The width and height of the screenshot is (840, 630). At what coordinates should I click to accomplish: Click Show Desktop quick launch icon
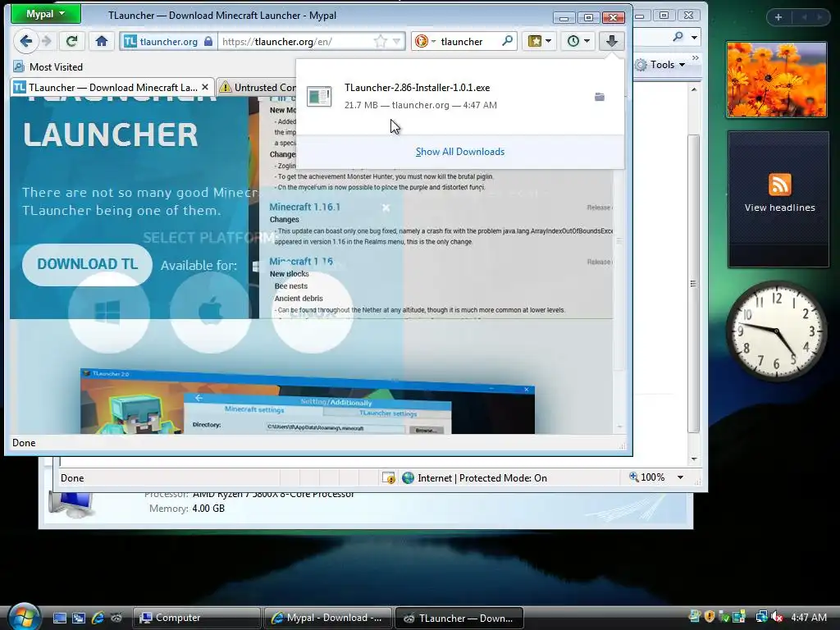[59, 619]
